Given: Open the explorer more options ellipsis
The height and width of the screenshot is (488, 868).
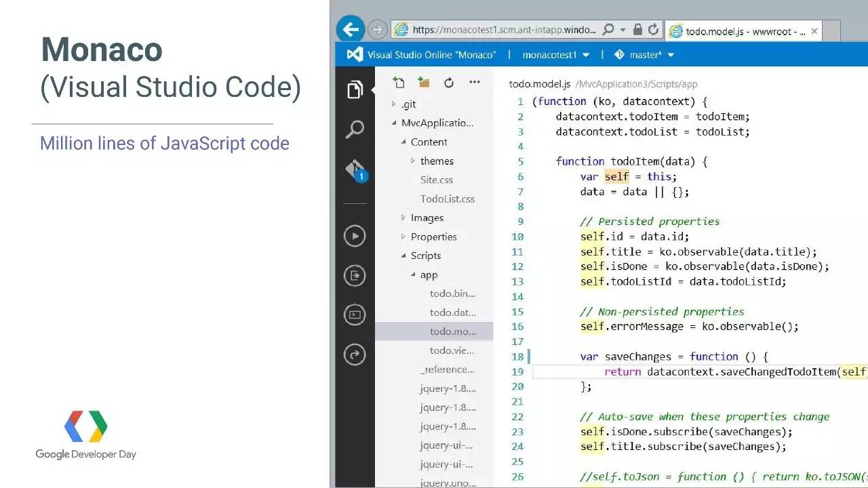Looking at the screenshot, I should coord(475,82).
